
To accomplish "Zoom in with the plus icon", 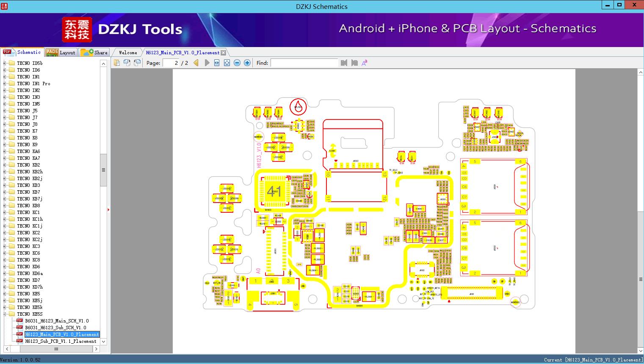I will [247, 63].
